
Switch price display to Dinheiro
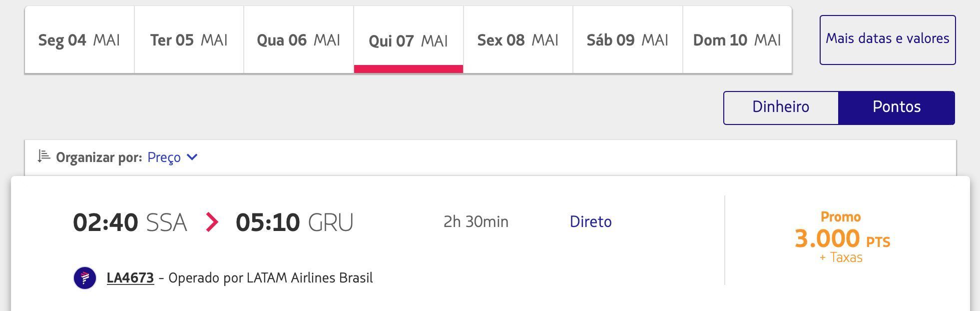click(781, 107)
